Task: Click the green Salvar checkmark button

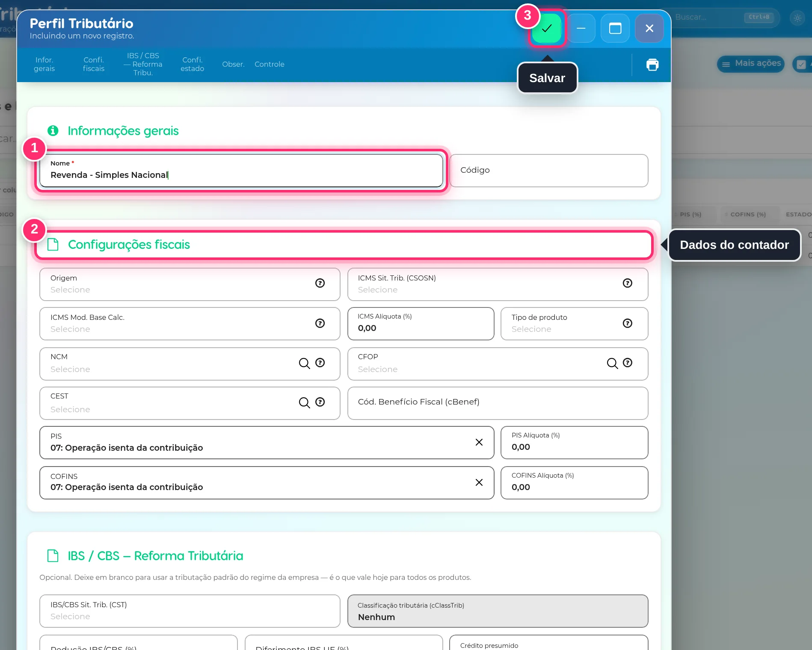Action: point(546,28)
